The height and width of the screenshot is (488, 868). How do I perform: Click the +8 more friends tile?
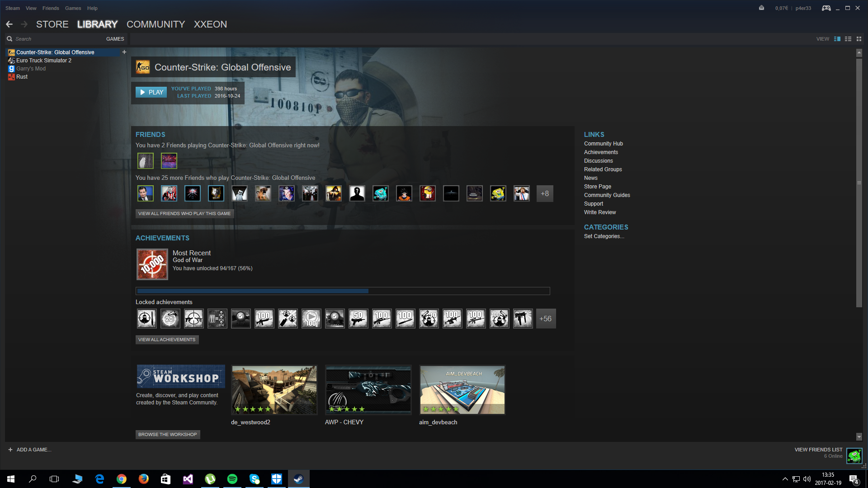pyautogui.click(x=545, y=193)
